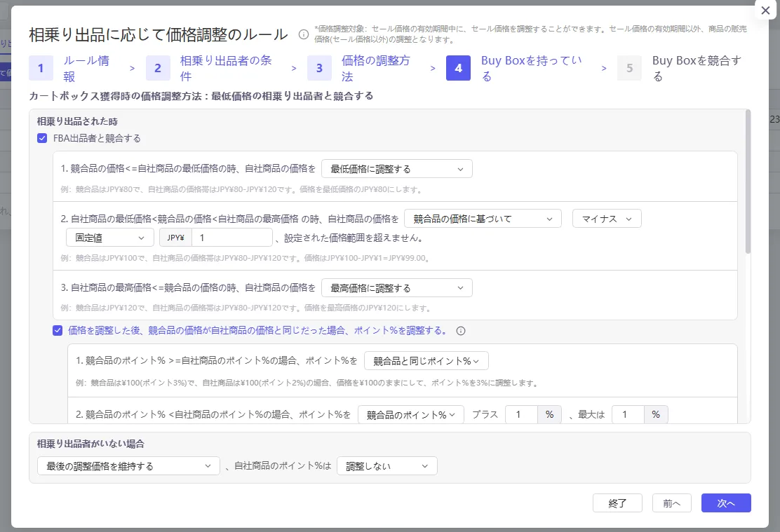The width and height of the screenshot is (780, 532).
Task: Go to step Buy Boxを競合する
Action: point(697,68)
